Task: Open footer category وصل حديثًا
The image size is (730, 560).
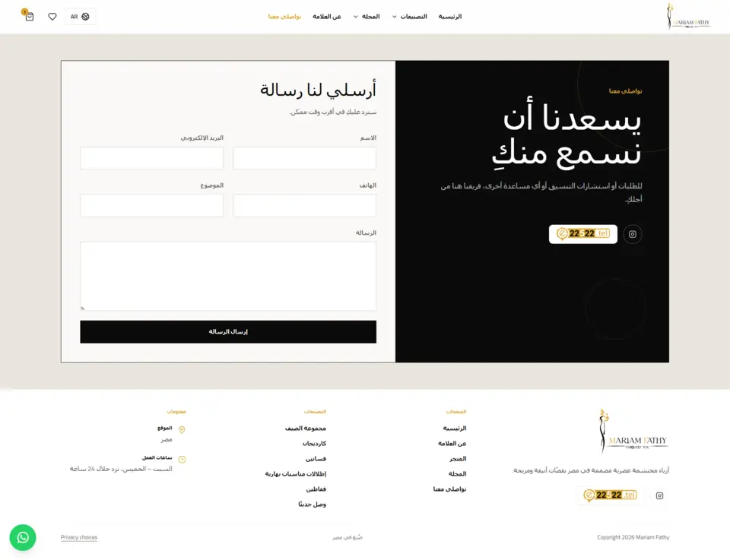Action: [312, 505]
